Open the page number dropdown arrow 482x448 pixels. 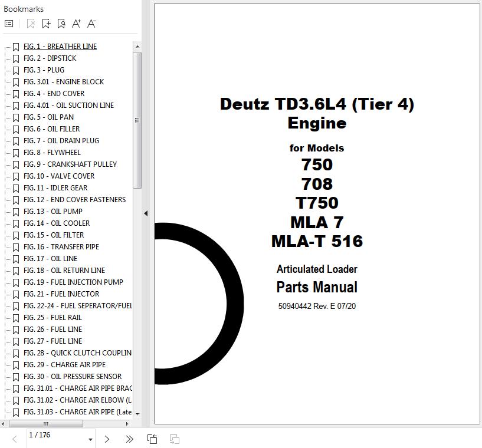90,440
